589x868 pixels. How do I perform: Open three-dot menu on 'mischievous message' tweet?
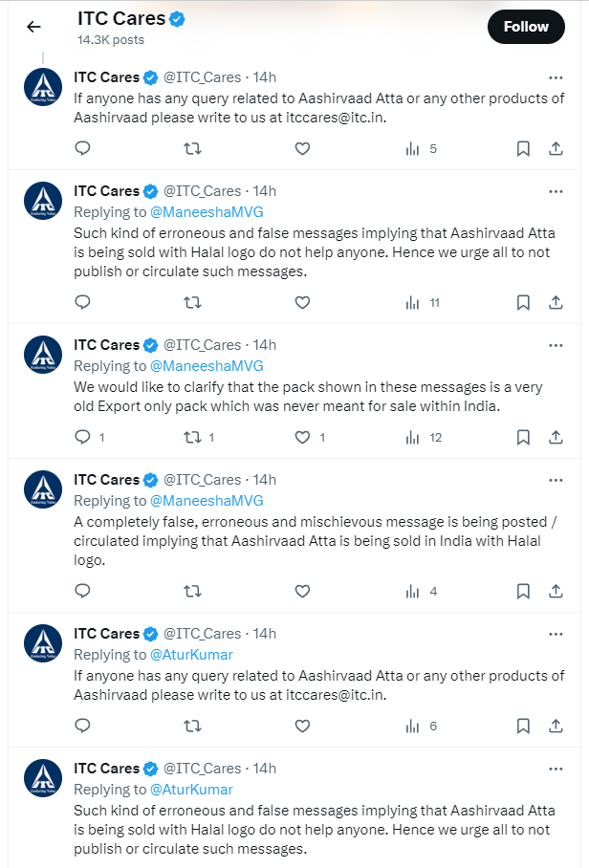click(556, 479)
